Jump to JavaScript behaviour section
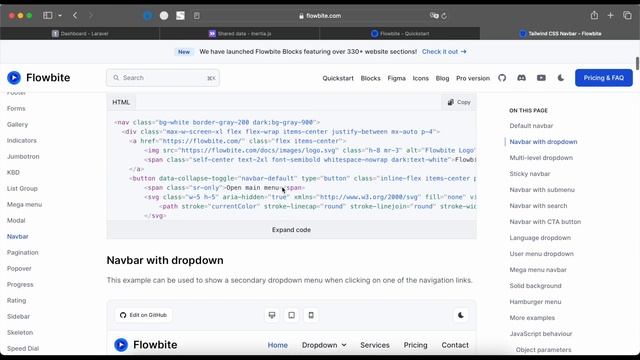Image resolution: width=640 pixels, height=360 pixels. [541, 333]
